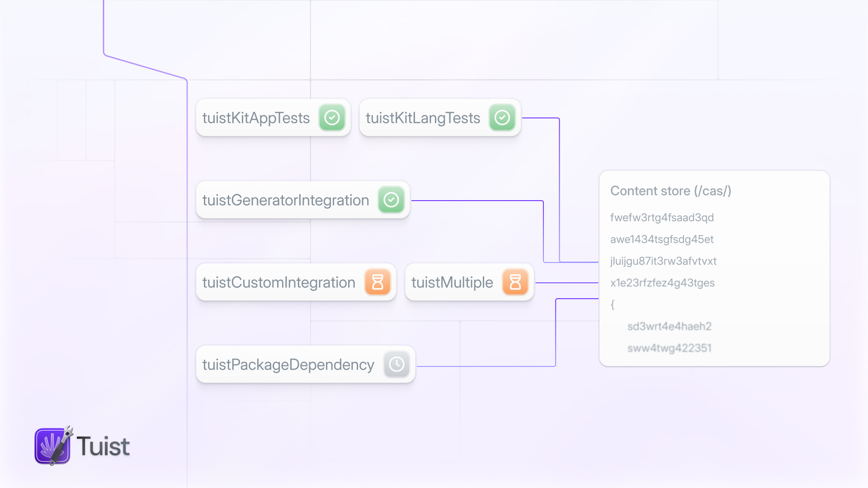
Task: Click the Tuist brand name text
Action: click(x=103, y=446)
